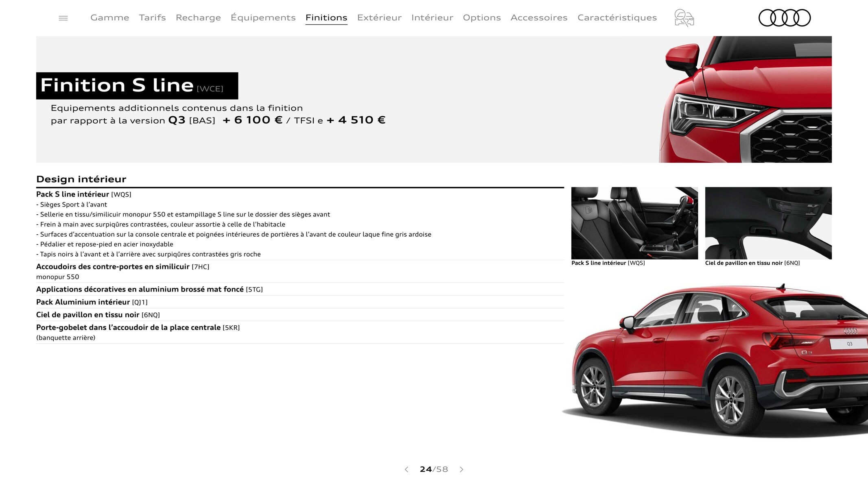
Task: Click Pédalier et repose-pied en acier inoxydable
Action: (x=105, y=244)
